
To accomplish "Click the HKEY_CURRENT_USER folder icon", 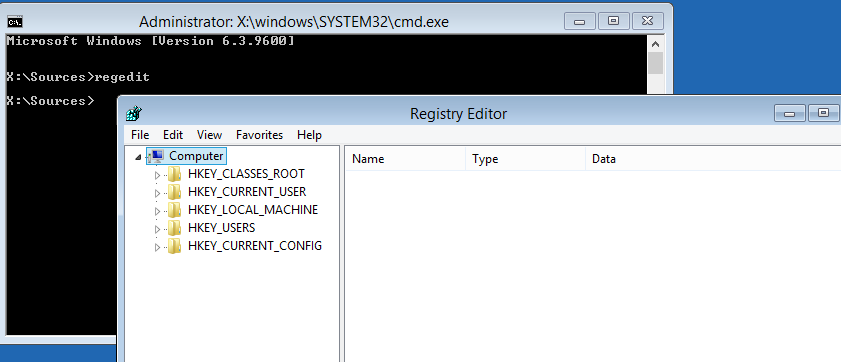I will coord(174,192).
